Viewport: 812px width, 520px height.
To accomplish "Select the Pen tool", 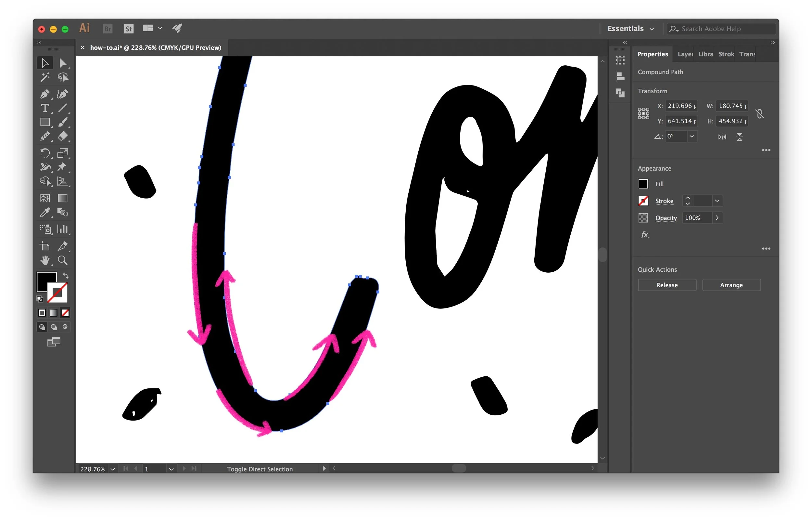I will tap(45, 94).
